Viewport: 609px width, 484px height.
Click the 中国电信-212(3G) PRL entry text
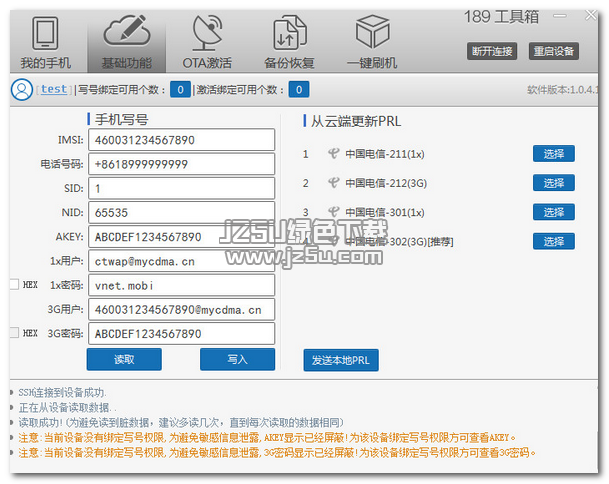tap(386, 183)
